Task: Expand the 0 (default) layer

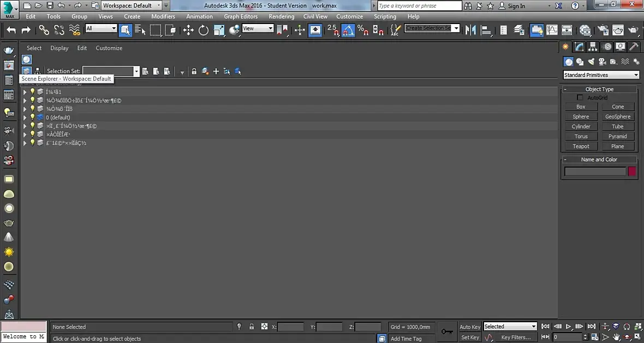Action: click(25, 117)
